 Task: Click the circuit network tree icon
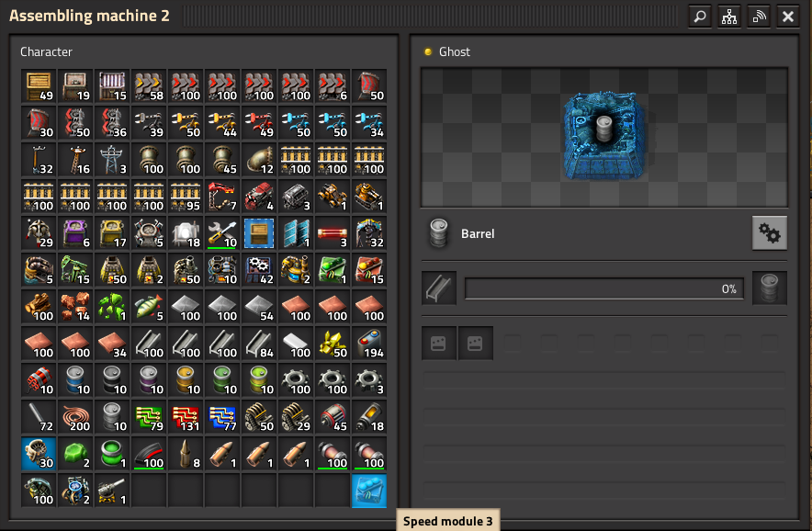click(x=729, y=17)
